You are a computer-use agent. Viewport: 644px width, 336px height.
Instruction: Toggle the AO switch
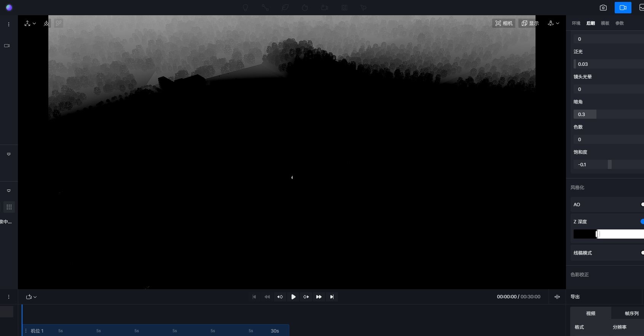coord(642,204)
